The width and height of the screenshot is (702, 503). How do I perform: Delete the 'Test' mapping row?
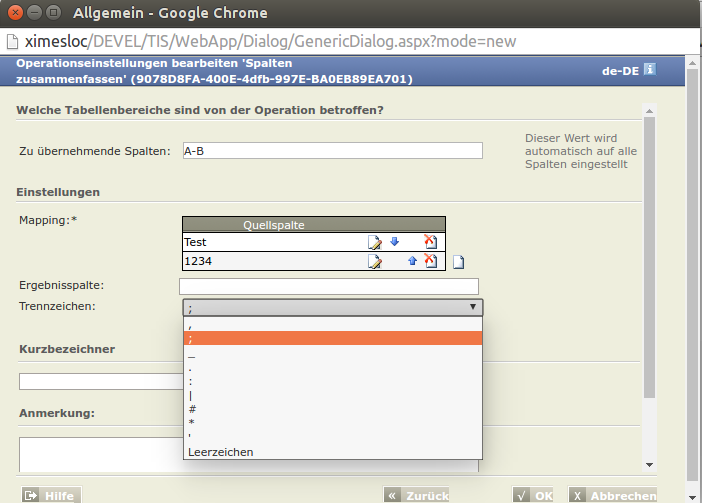tap(430, 242)
